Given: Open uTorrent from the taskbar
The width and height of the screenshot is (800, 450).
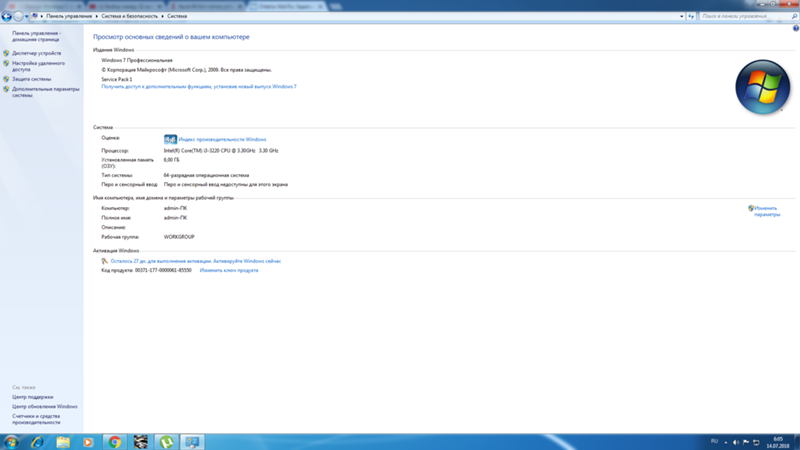Looking at the screenshot, I should click(167, 442).
